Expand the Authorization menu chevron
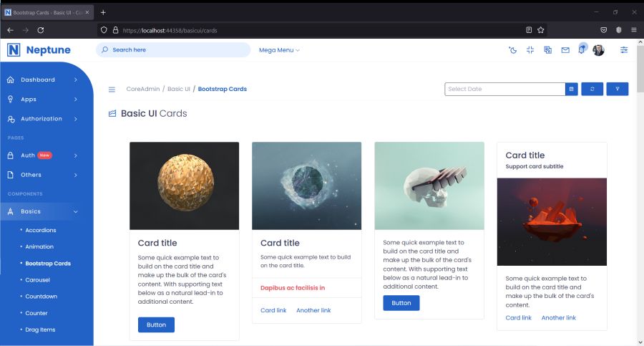644x346 pixels. pyautogui.click(x=76, y=119)
